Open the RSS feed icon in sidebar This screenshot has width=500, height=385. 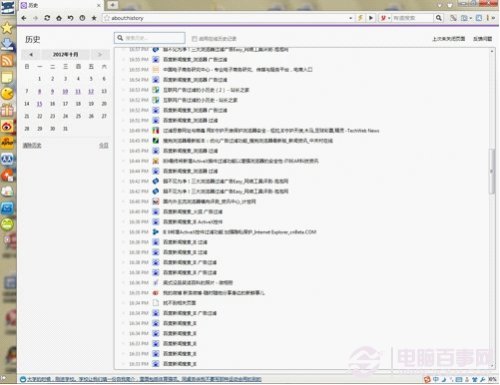(7, 61)
